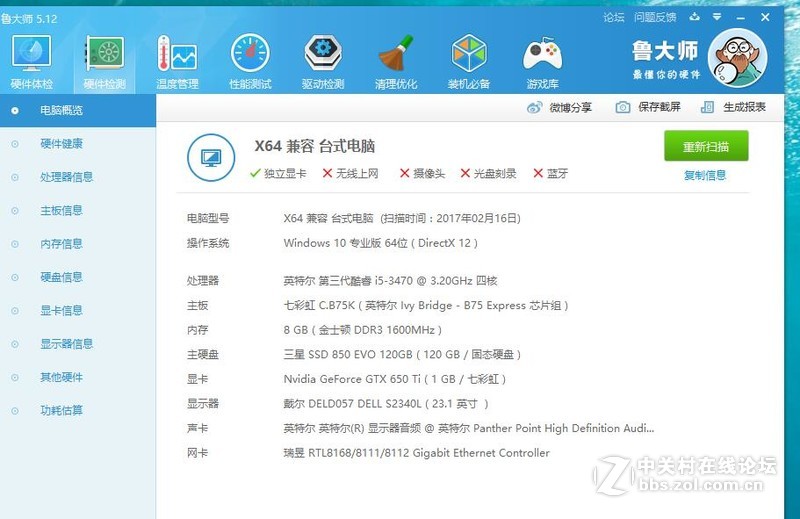Click the Weibo share icon
The width and height of the screenshot is (800, 519).
[534, 108]
